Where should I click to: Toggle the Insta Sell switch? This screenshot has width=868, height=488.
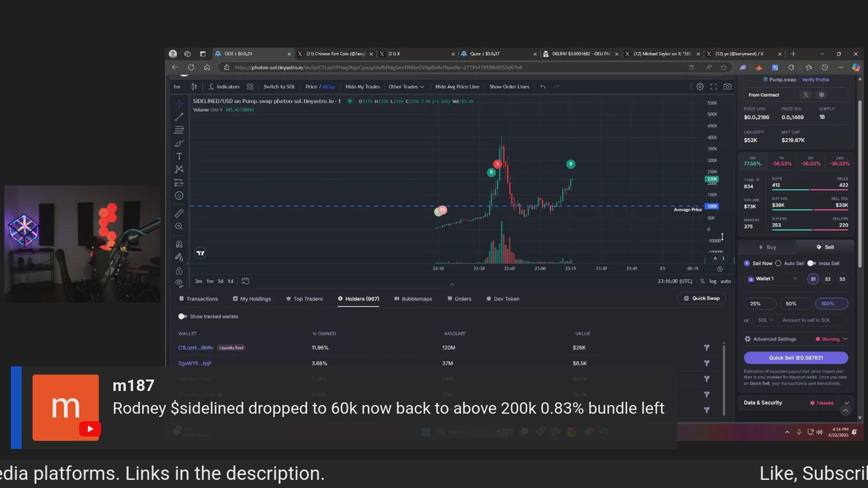pos(811,263)
